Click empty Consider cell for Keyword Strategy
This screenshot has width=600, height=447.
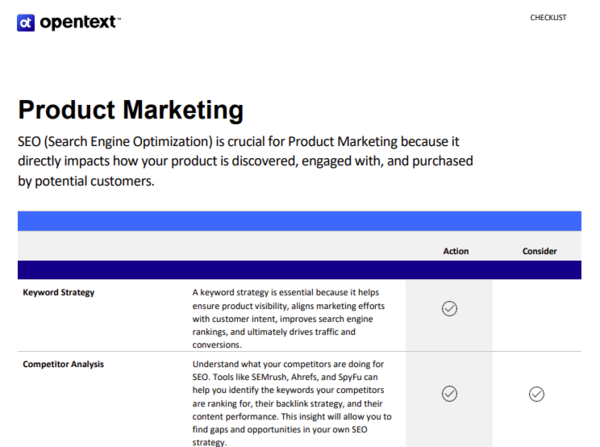point(536,313)
